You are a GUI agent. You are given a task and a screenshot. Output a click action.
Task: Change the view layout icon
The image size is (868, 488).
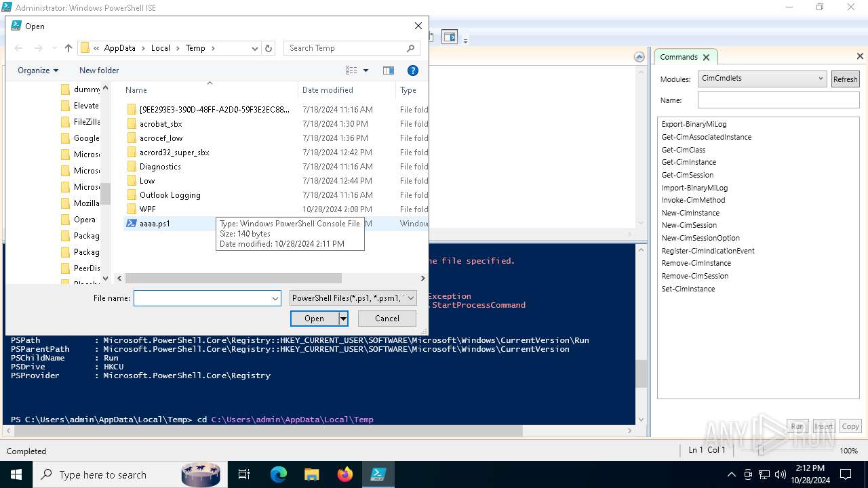click(x=351, y=70)
